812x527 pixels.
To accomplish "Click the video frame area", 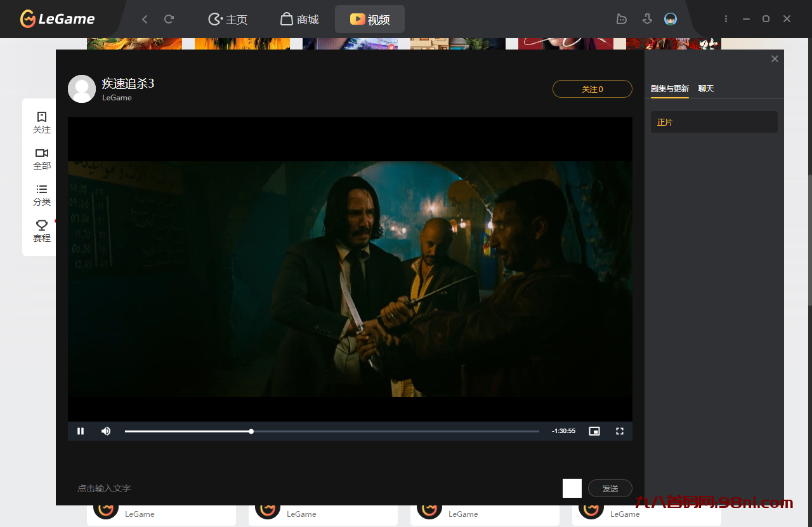I will [x=350, y=269].
